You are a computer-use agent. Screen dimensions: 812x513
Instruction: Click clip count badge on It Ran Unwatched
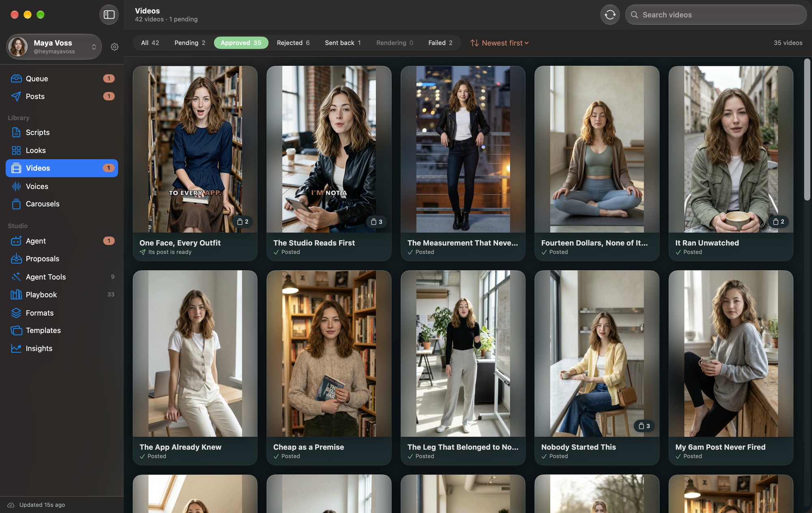(x=779, y=222)
